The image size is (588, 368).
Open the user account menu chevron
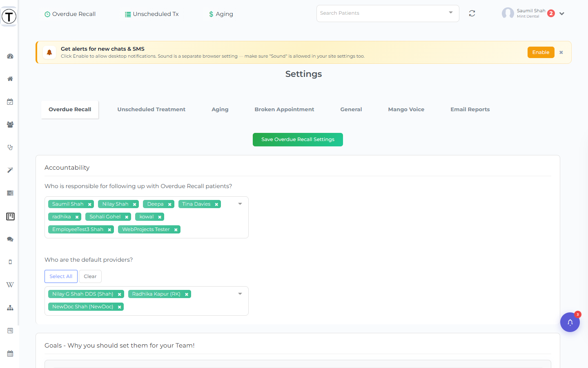coord(562,13)
